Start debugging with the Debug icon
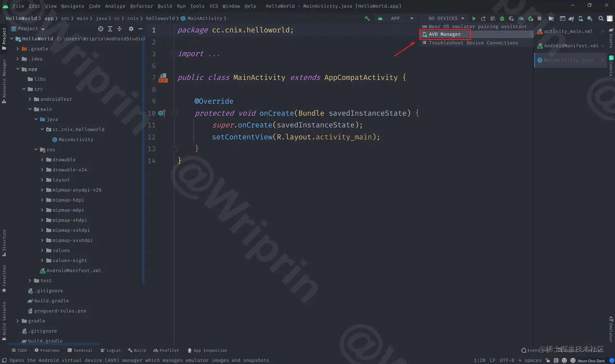The width and height of the screenshot is (615, 364). coord(502,18)
